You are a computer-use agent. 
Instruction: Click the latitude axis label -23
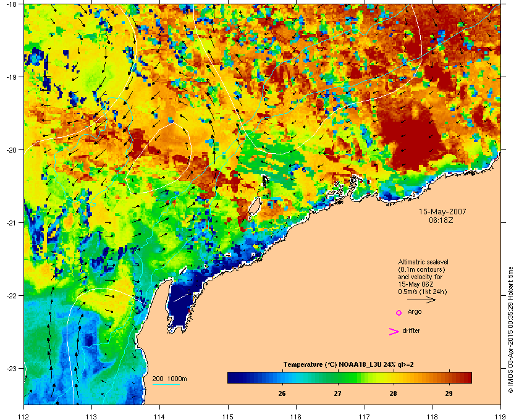11,368
